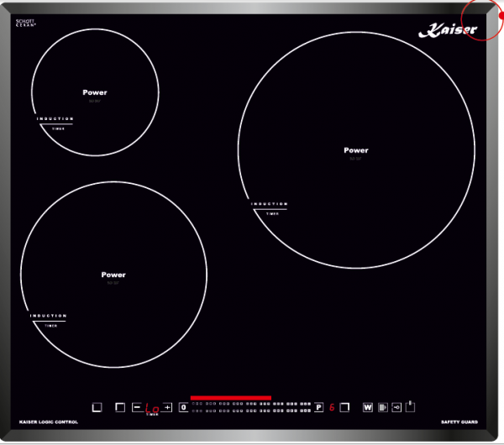Click the red circle marker in top-right corner

pyautogui.click(x=491, y=16)
